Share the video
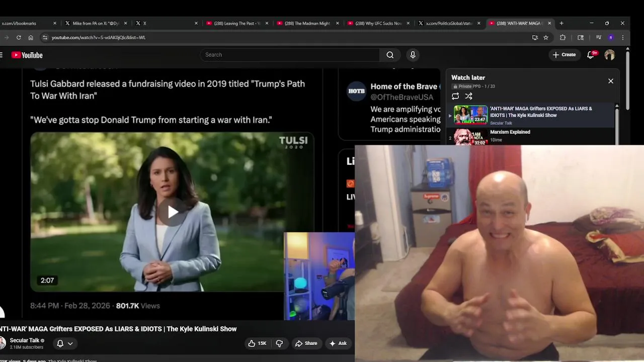This screenshot has height=362, width=644. click(x=306, y=343)
